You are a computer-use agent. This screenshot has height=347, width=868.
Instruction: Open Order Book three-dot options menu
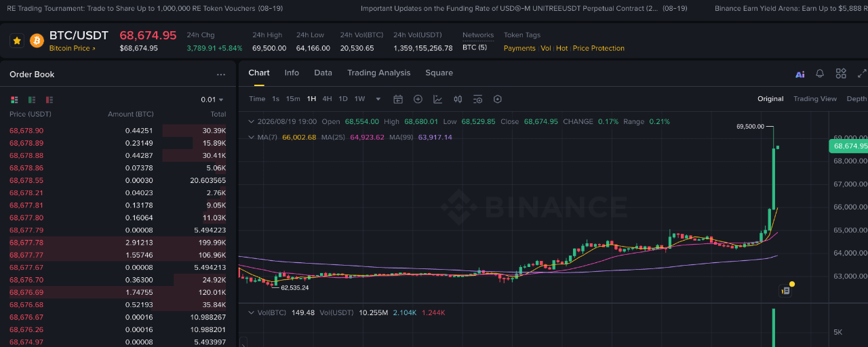pyautogui.click(x=221, y=75)
